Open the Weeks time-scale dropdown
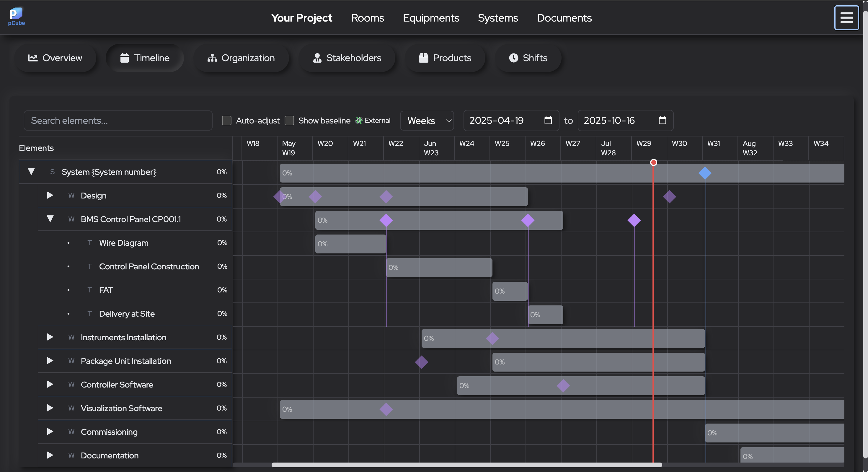 427,120
